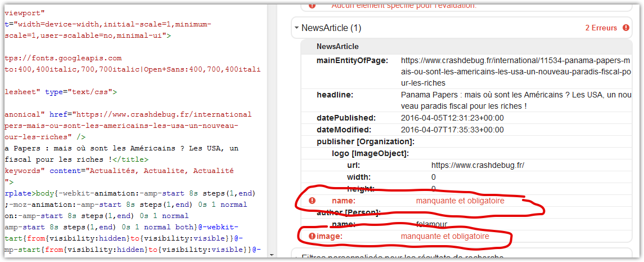Viewport: 644px width, 262px height.
Task: Click the logo url label
Action: pos(353,166)
